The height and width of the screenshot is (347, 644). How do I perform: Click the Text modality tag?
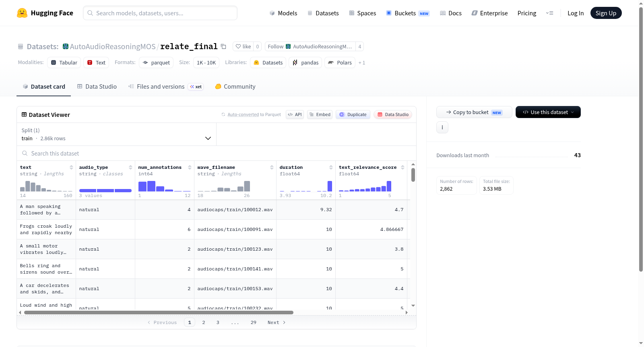[x=97, y=62]
